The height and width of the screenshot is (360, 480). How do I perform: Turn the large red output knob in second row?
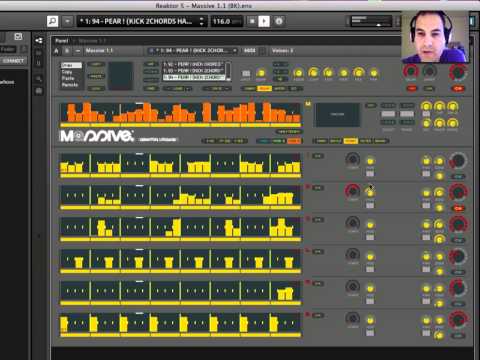pos(458,192)
